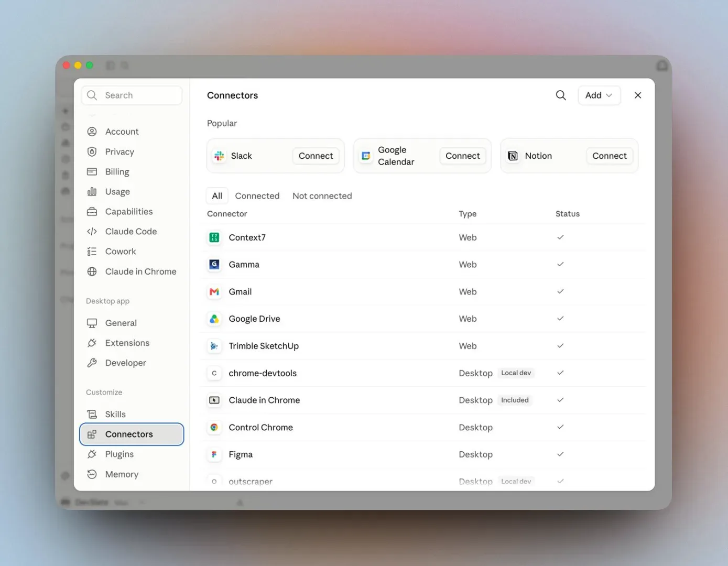Image resolution: width=728 pixels, height=566 pixels.
Task: Click the Trimble SketchUp icon
Action: tap(214, 346)
